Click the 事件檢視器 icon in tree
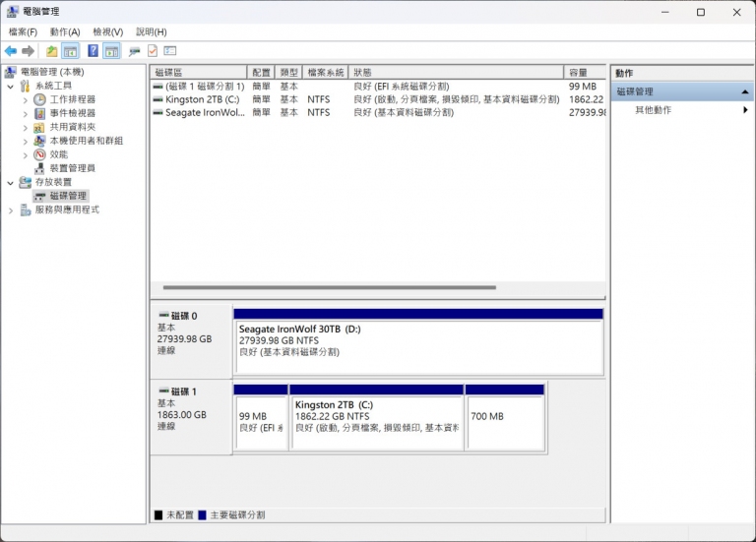The width and height of the screenshot is (756, 542). click(x=39, y=114)
